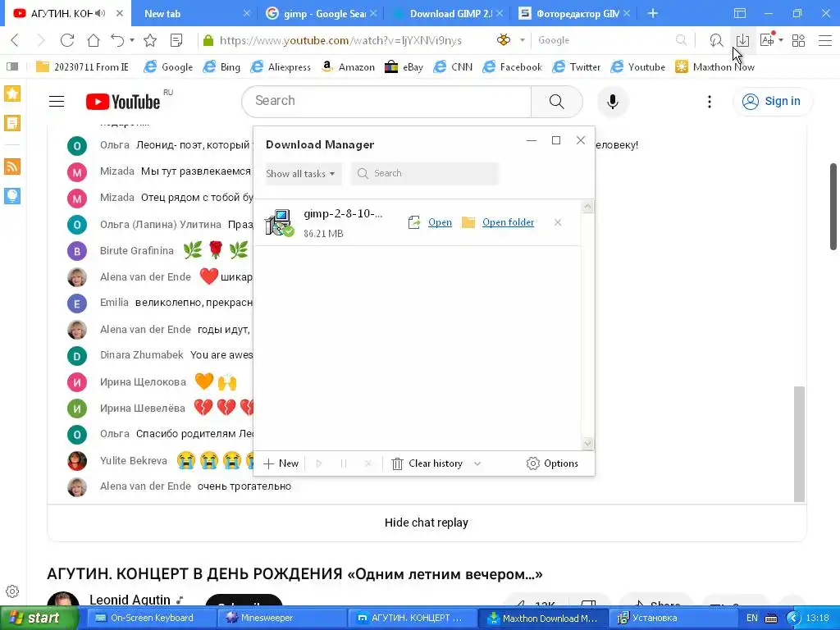840x630 pixels.
Task: Click Download Manager scroll down arrow
Action: tap(587, 444)
